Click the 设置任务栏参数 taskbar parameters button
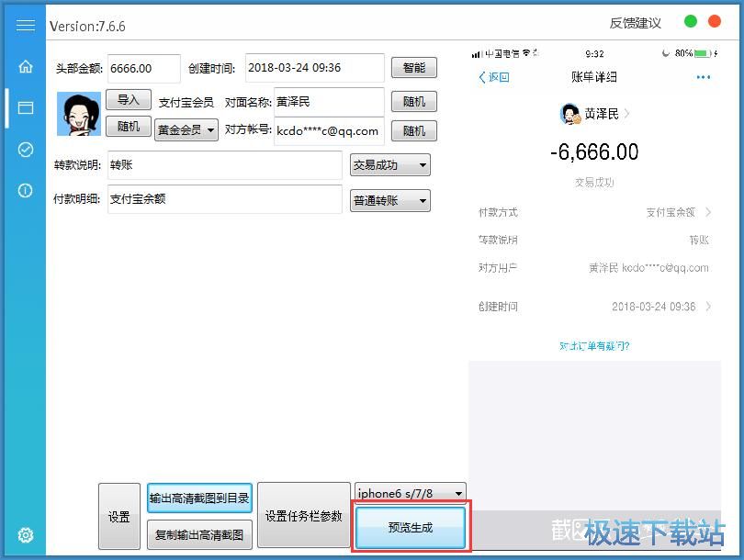 304,516
